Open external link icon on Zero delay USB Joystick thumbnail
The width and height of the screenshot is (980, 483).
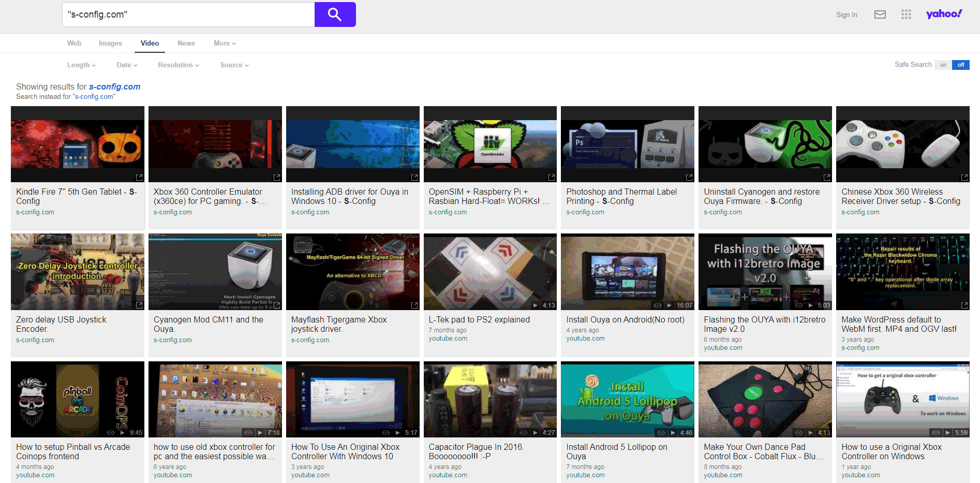[x=139, y=305]
